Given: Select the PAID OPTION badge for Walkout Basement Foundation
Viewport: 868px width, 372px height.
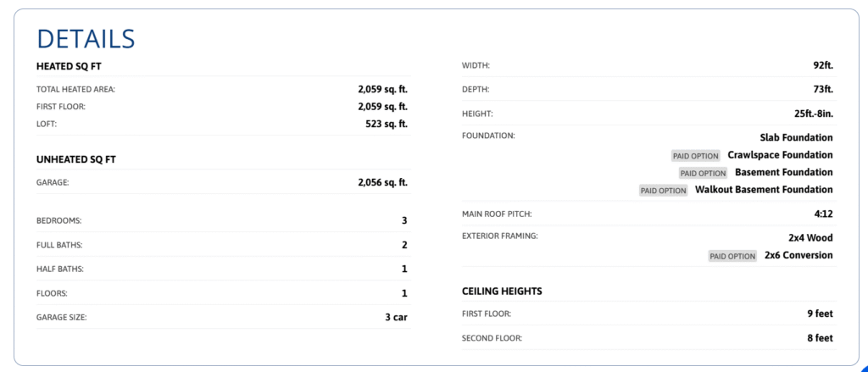Looking at the screenshot, I should tap(663, 191).
